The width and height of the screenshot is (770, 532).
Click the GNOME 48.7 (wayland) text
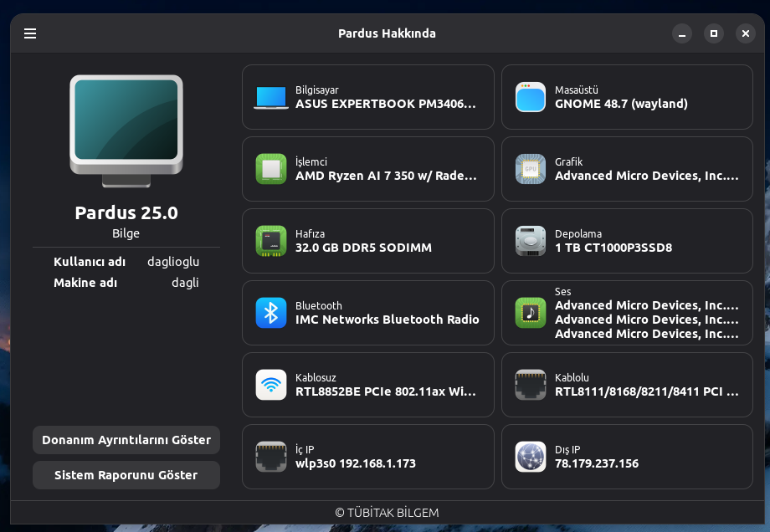click(x=620, y=105)
